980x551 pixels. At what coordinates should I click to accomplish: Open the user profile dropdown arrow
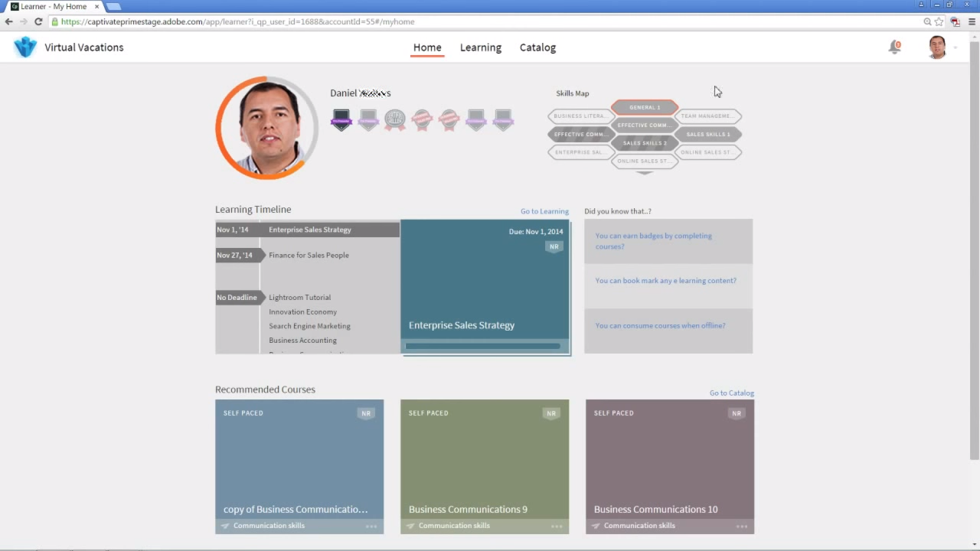(955, 48)
